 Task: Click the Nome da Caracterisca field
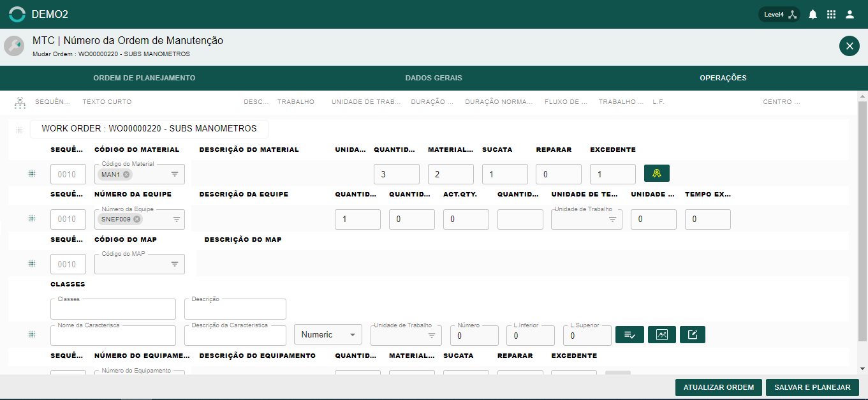(x=113, y=335)
